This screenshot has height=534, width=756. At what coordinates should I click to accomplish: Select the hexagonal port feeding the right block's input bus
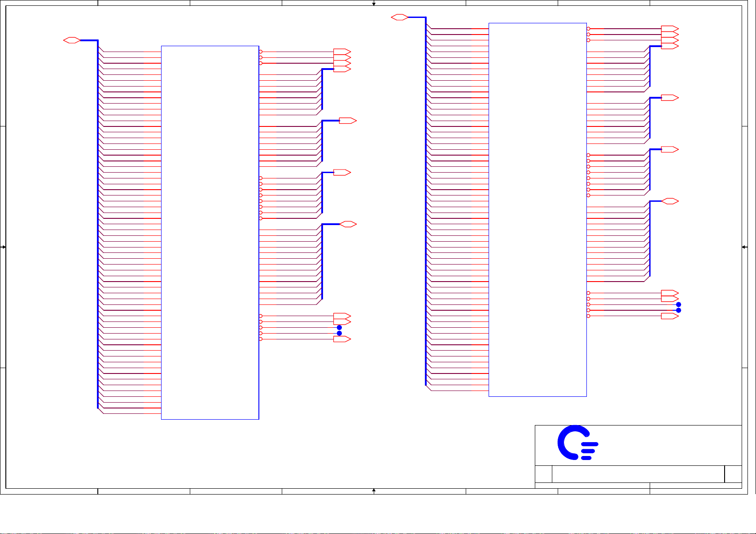(x=400, y=17)
